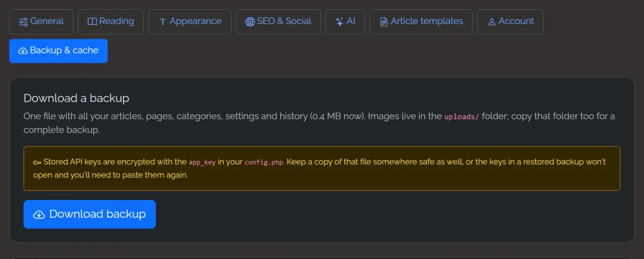Viewport: 644px width, 259px height.
Task: Click the sliders icon on General
Action: (24, 22)
